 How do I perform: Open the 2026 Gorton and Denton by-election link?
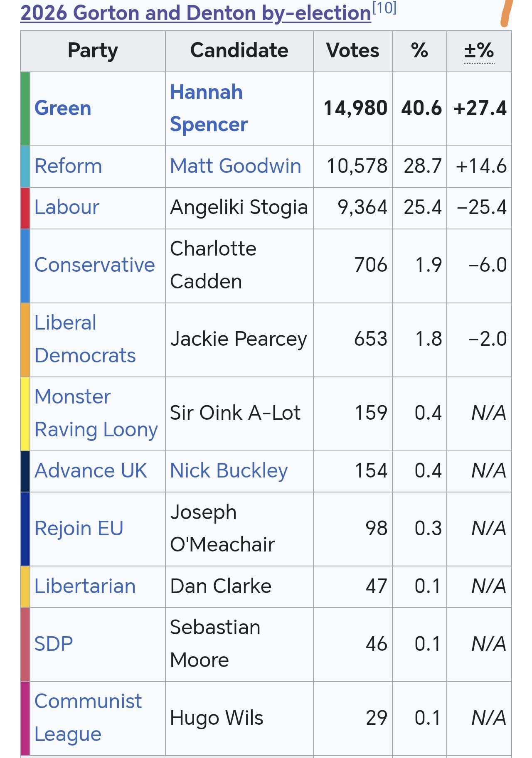[195, 13]
